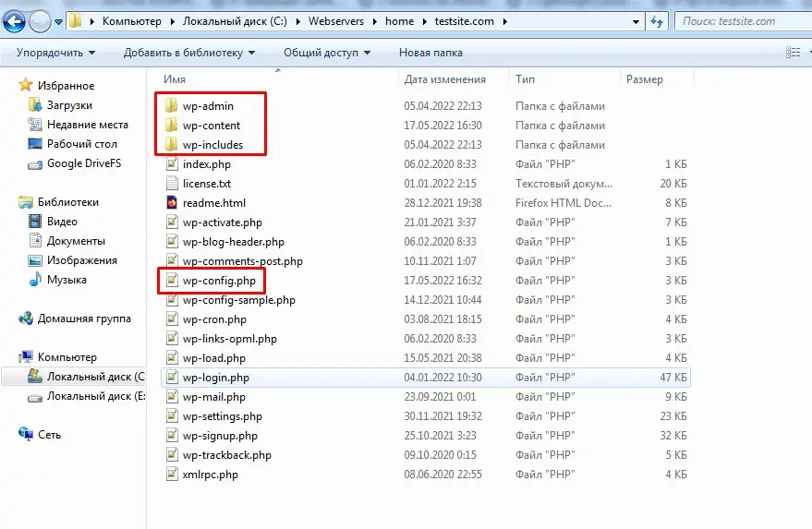The image size is (812, 529).
Task: Select the wp-mail.php file icon
Action: point(172,397)
